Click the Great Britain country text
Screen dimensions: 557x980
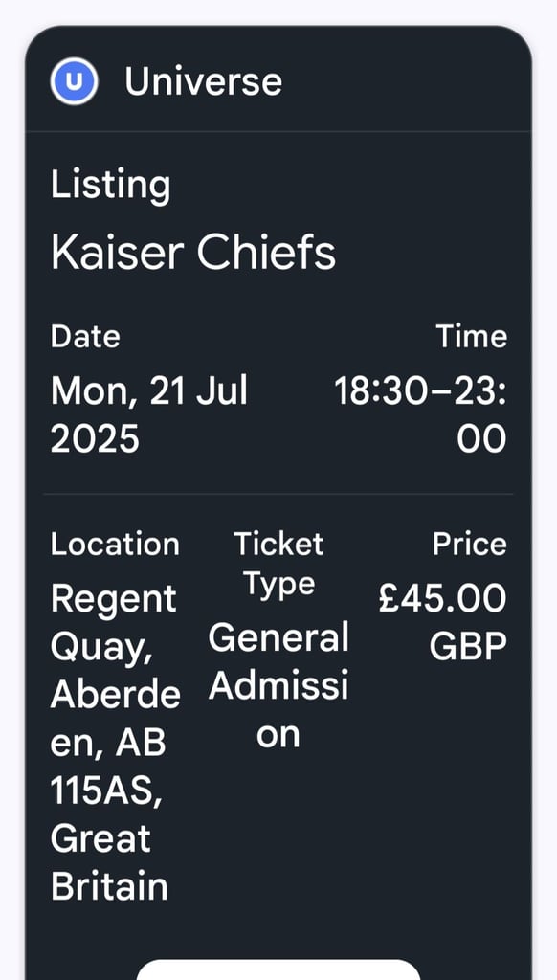(109, 862)
